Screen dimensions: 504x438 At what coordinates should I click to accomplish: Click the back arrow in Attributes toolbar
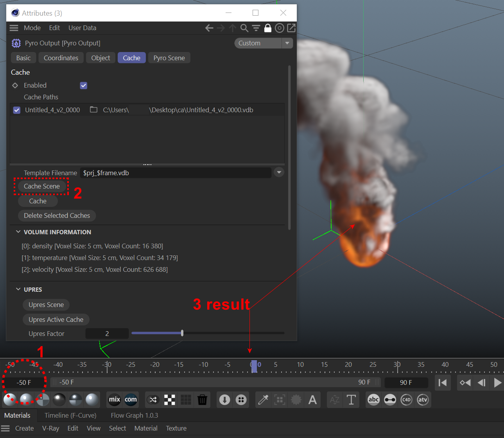tap(209, 28)
